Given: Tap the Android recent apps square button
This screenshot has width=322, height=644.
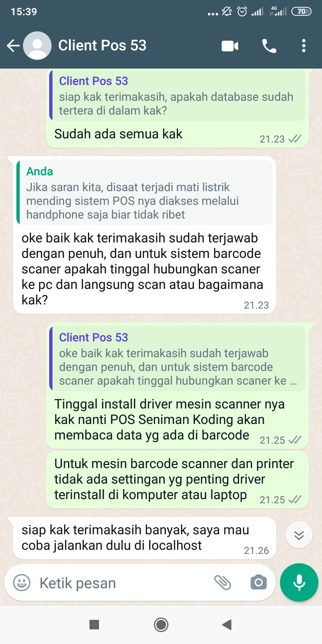Looking at the screenshot, I should point(94,625).
